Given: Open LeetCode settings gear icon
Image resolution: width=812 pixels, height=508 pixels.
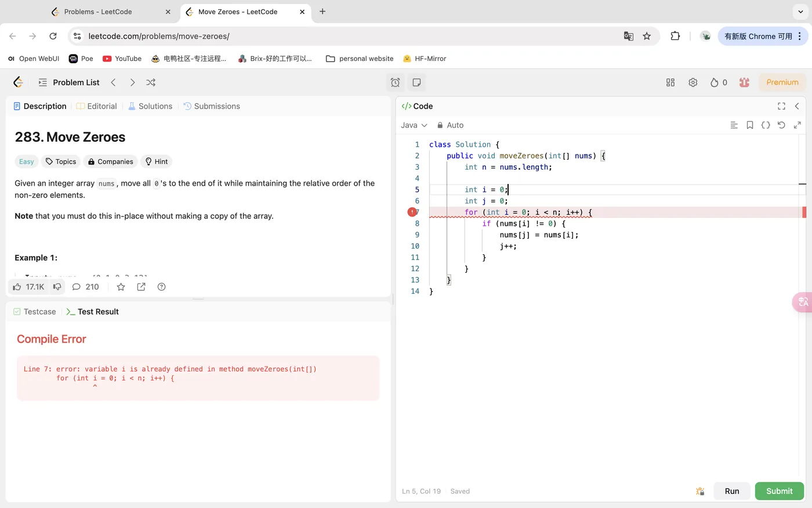Looking at the screenshot, I should [x=693, y=82].
